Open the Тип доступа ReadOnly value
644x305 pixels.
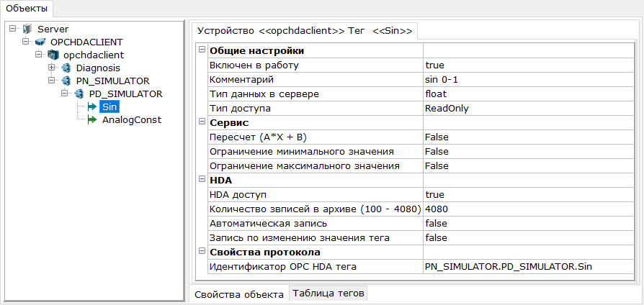[x=528, y=108]
